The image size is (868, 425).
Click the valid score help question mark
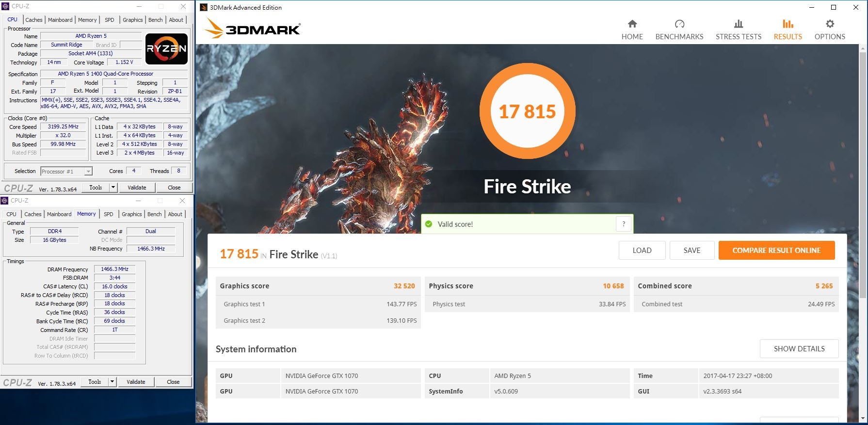[x=624, y=224]
